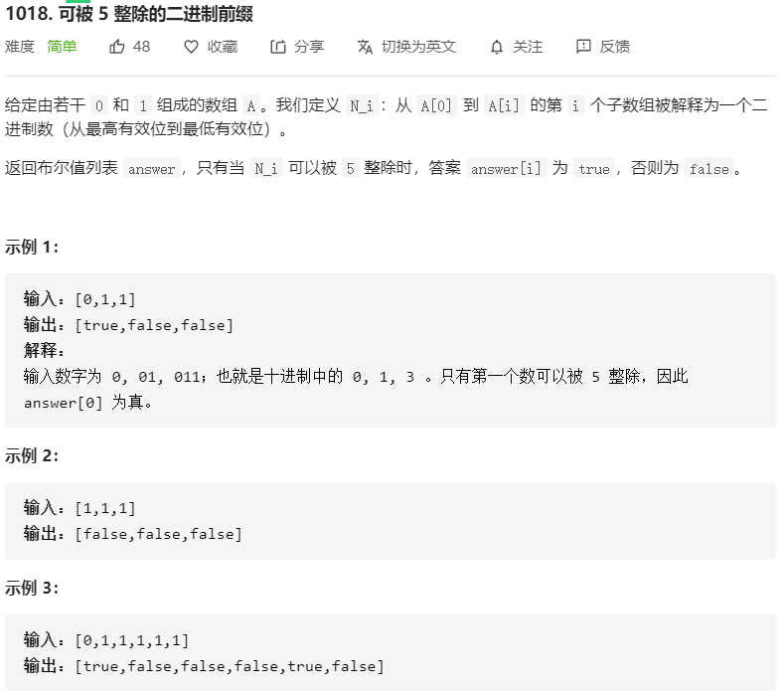Click the inline code N_i in first paragraph
This screenshot has width=784, height=695.
pos(362,105)
